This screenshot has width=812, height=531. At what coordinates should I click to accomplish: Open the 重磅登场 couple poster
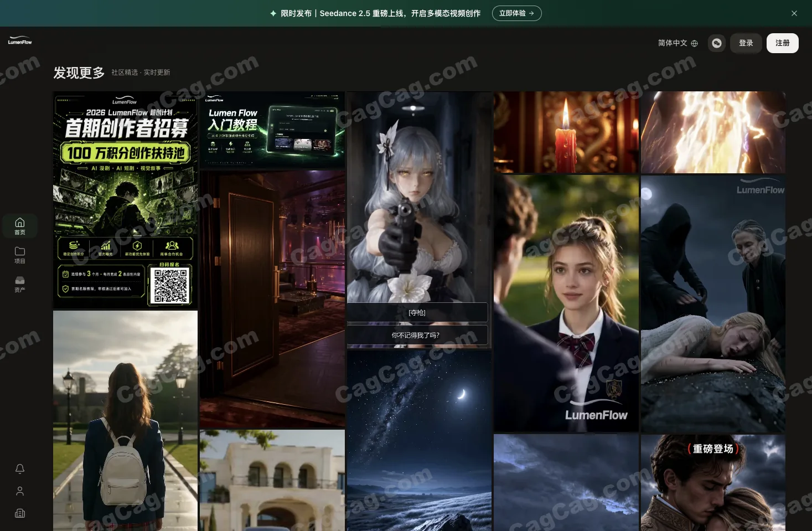pyautogui.click(x=713, y=483)
